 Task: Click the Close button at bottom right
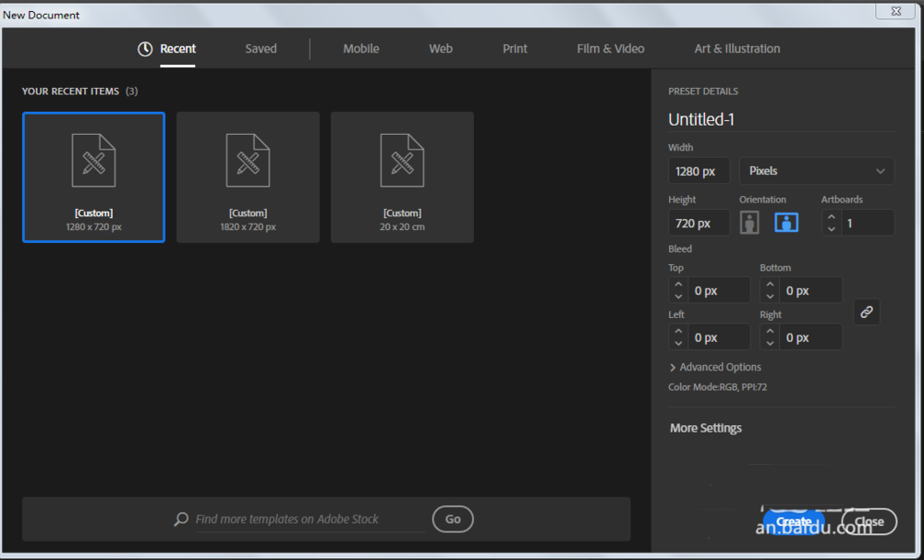click(869, 521)
